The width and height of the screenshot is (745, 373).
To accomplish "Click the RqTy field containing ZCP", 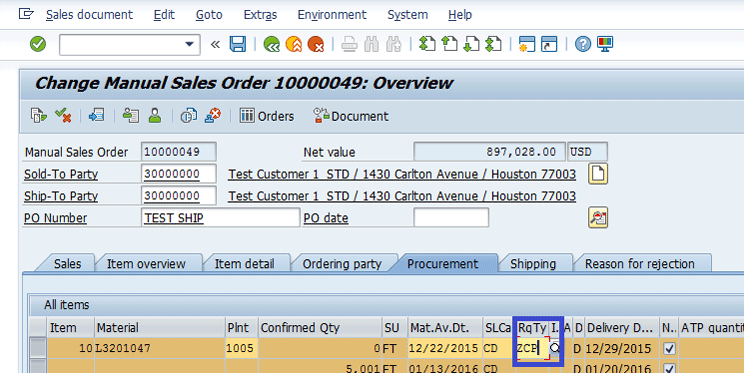I will pyautogui.click(x=532, y=349).
